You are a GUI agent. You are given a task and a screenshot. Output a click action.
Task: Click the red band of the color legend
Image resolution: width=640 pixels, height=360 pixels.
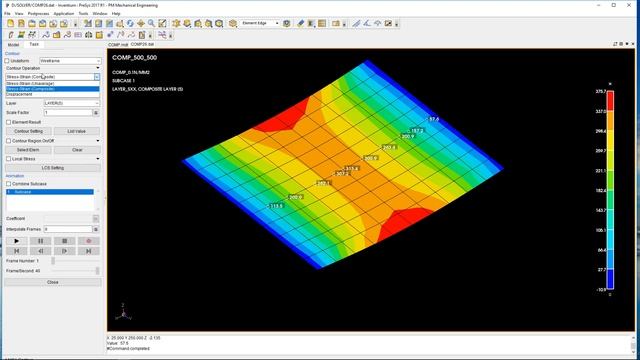610,100
